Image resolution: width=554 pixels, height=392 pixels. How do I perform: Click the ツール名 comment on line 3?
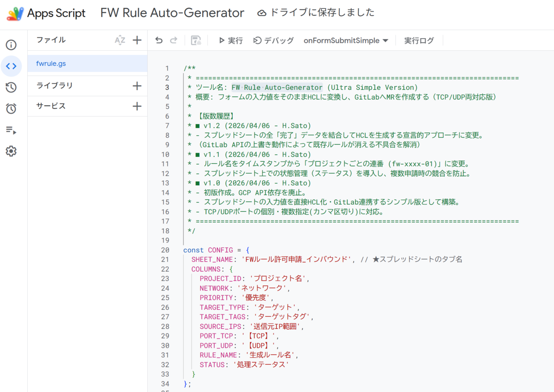pos(302,88)
